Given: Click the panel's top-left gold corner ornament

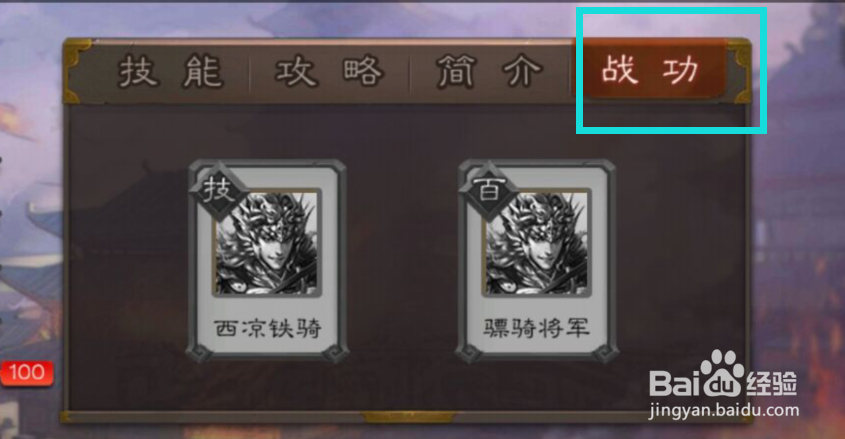Looking at the screenshot, I should click(77, 71).
